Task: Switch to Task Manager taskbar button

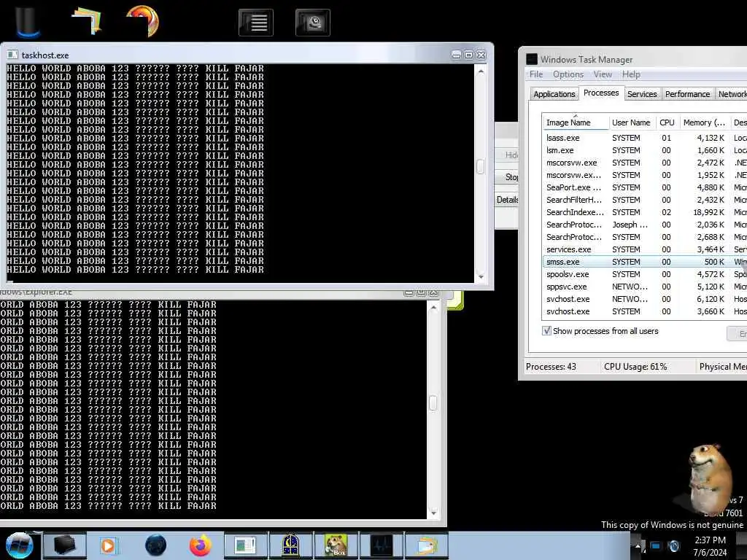Action: pos(381,545)
